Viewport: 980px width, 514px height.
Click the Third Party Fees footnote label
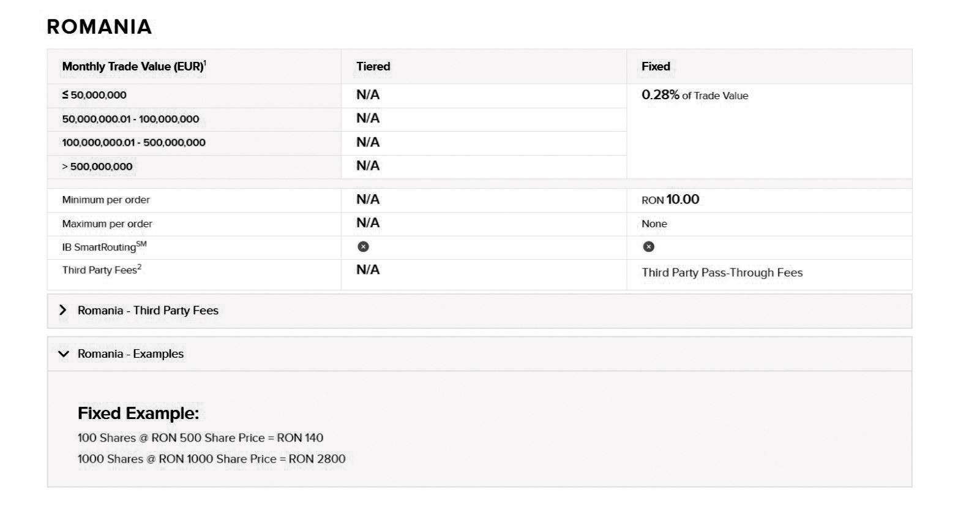pyautogui.click(x=102, y=270)
